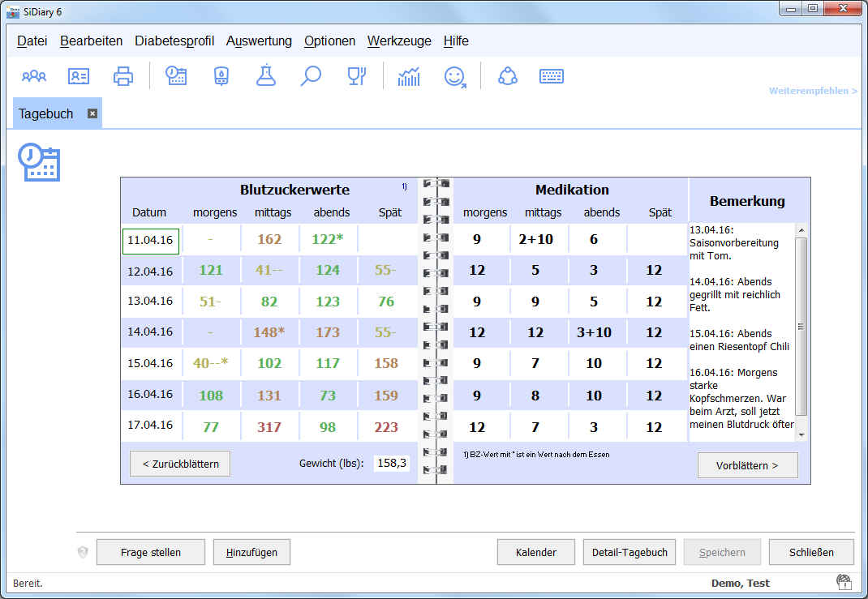Screen dimensions: 868x599
Task: Click the statistics chart icon
Action: (x=409, y=76)
